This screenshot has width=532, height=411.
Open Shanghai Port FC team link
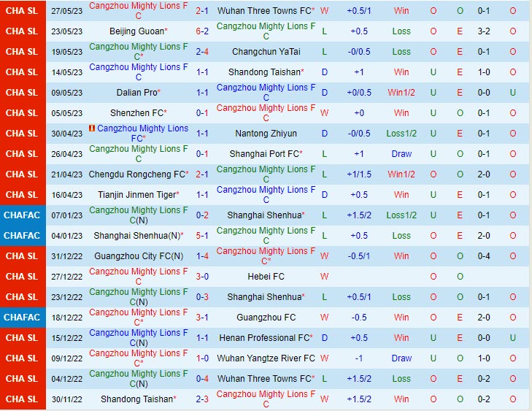[x=264, y=154]
